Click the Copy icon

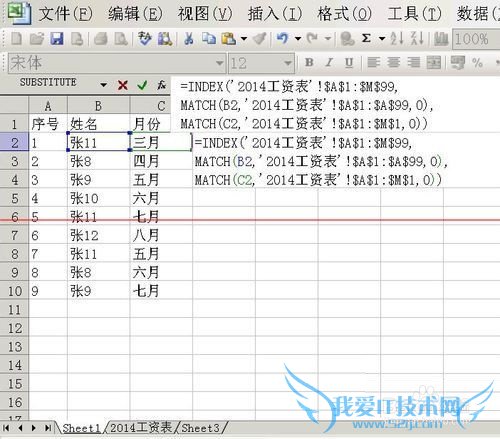click(209, 39)
